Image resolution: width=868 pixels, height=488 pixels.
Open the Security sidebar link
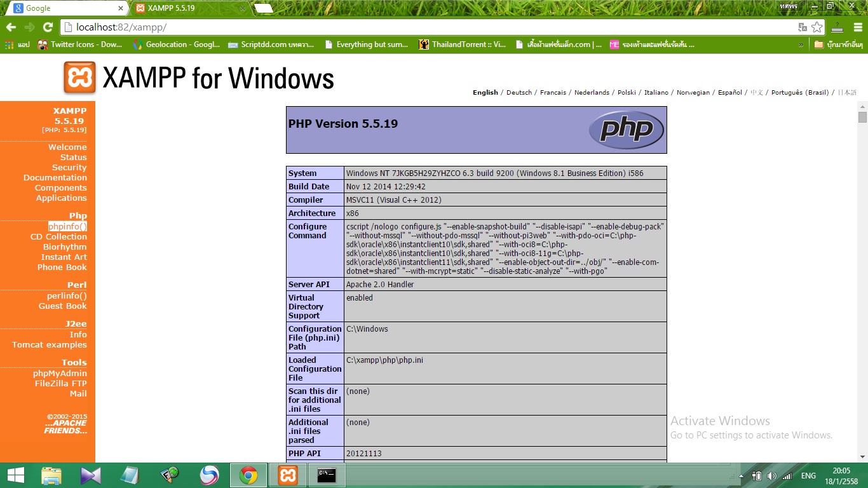69,167
